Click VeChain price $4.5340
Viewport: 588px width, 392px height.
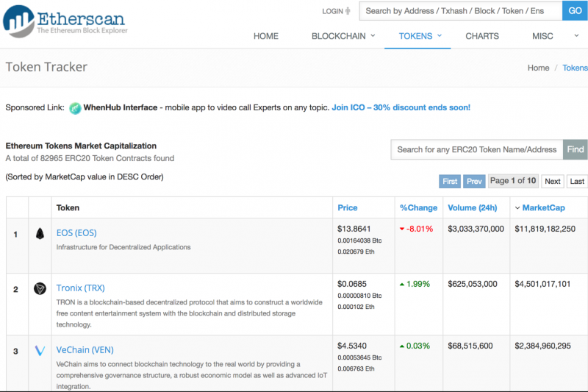352,346
